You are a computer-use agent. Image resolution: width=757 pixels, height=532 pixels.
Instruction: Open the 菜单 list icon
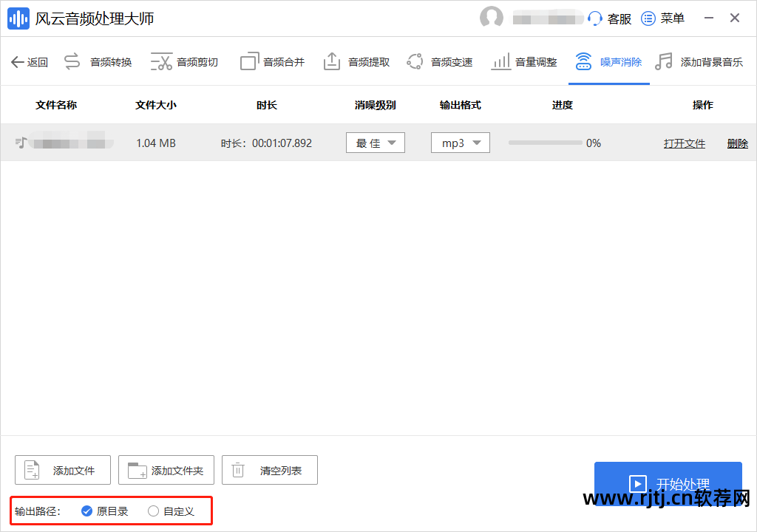[x=648, y=18]
